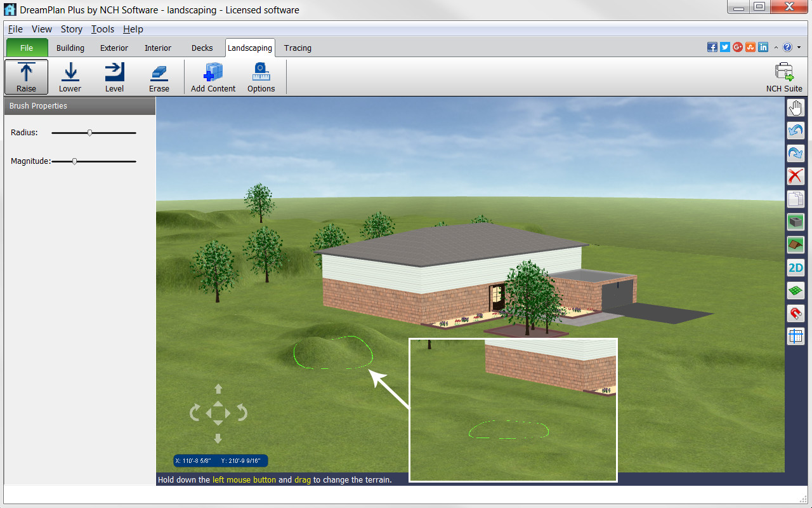812x508 pixels.
Task: Click the red Delete icon
Action: pos(796,176)
